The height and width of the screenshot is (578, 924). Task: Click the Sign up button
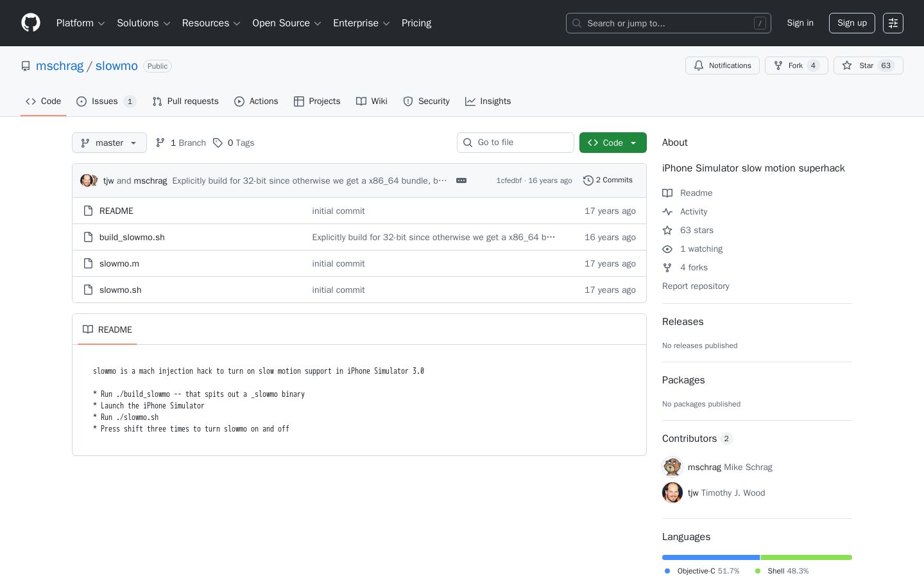tap(852, 23)
